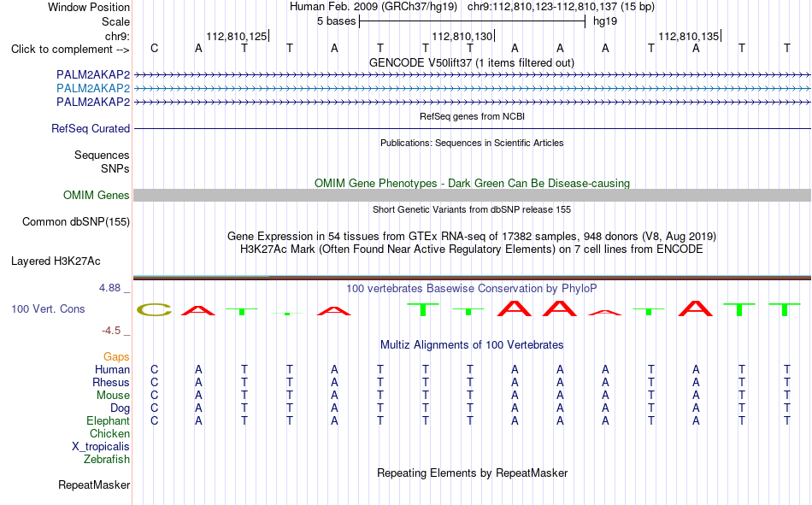Click the C in the Rhesus alignment row
812x505 pixels.
[x=154, y=382]
